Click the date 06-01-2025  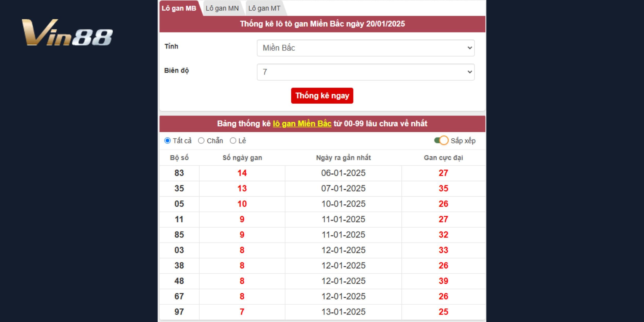(343, 173)
